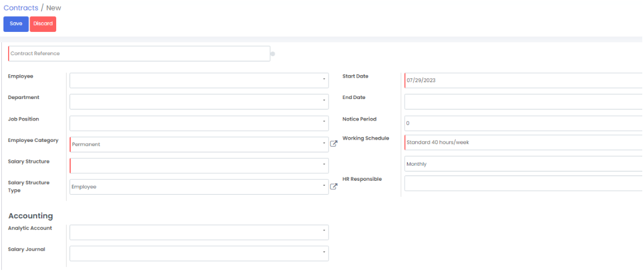
Task: Open the Job Position dropdown
Action: click(x=199, y=123)
